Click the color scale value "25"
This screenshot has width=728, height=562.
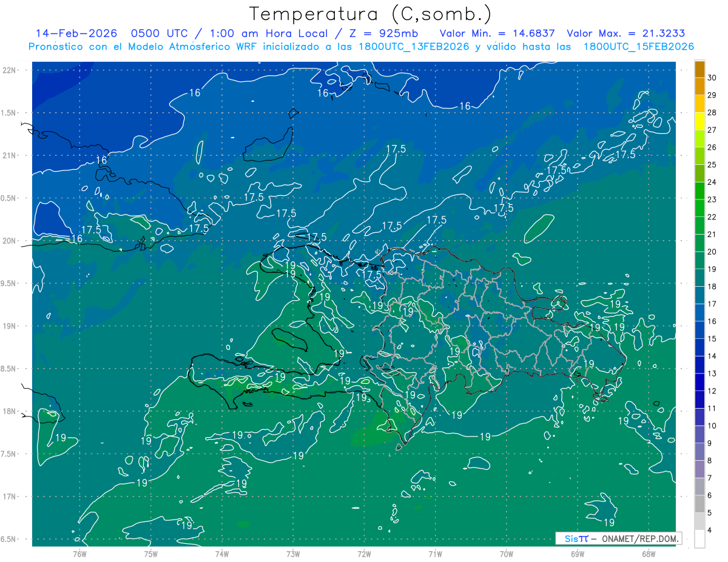(x=712, y=165)
